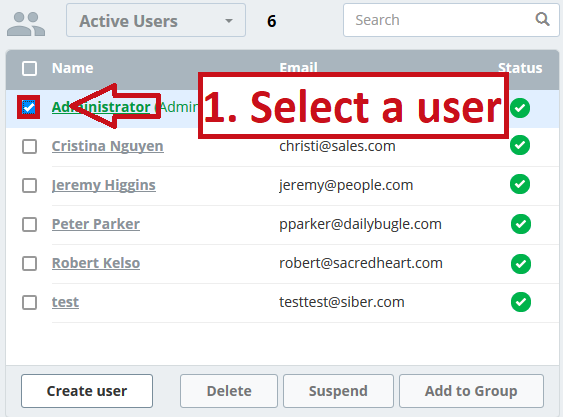Select the checkbox for Robert Kelso
This screenshot has width=563, height=417.
(x=29, y=263)
